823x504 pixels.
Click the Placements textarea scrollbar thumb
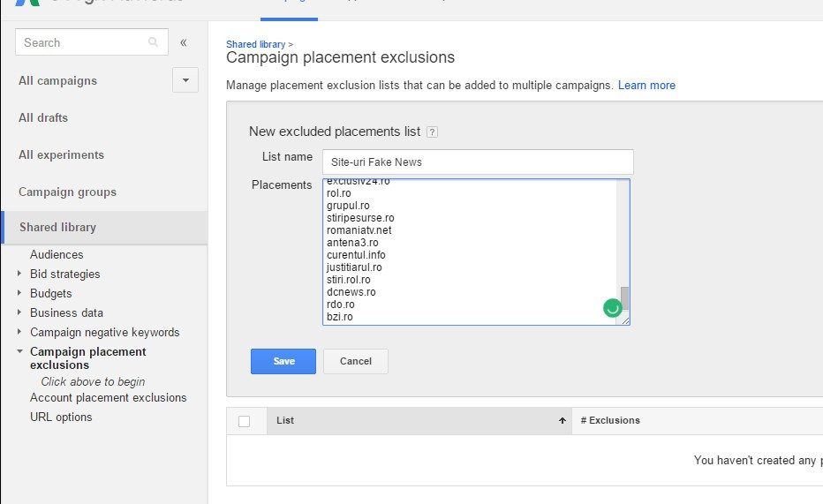point(624,297)
